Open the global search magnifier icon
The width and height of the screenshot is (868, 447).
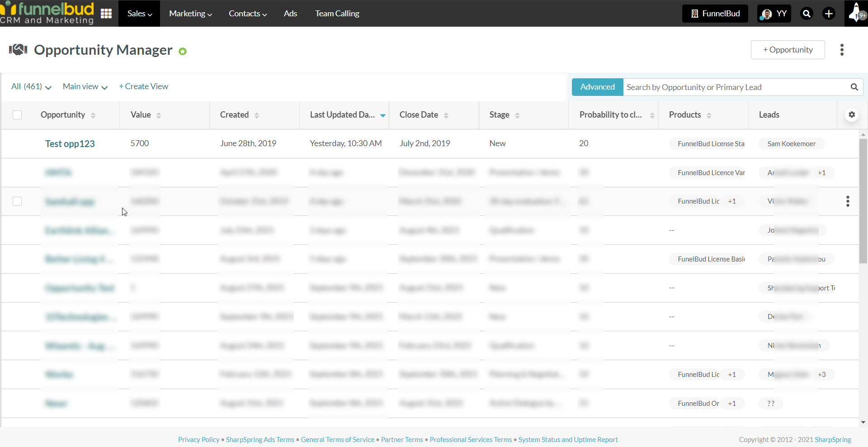click(807, 14)
